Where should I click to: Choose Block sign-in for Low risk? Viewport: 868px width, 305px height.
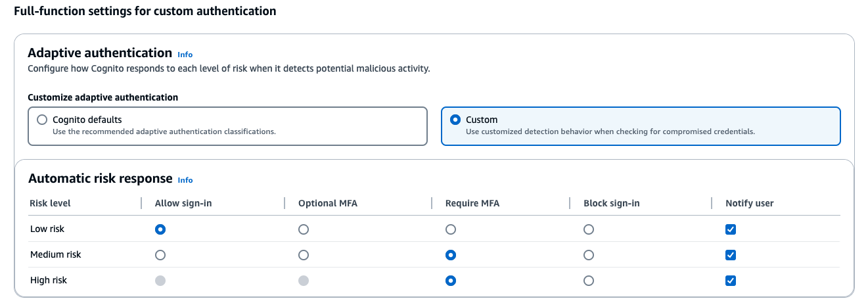pos(589,229)
